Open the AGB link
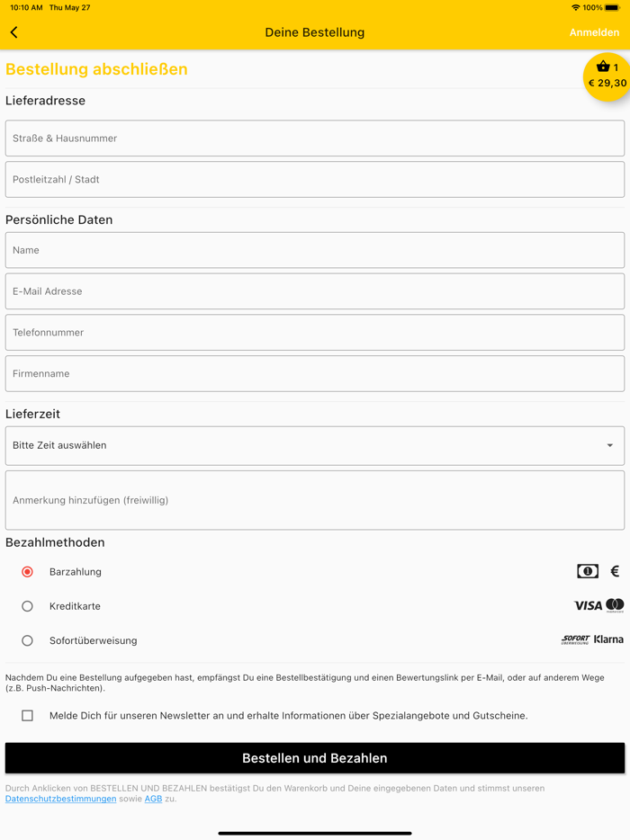Viewport: 630px width, 840px height. (x=154, y=799)
